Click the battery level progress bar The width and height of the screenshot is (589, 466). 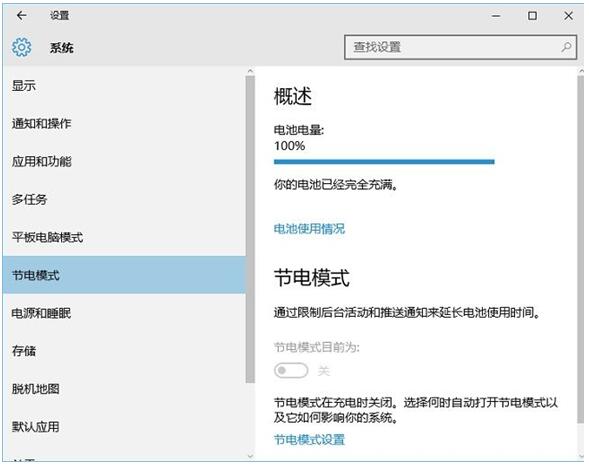point(384,162)
